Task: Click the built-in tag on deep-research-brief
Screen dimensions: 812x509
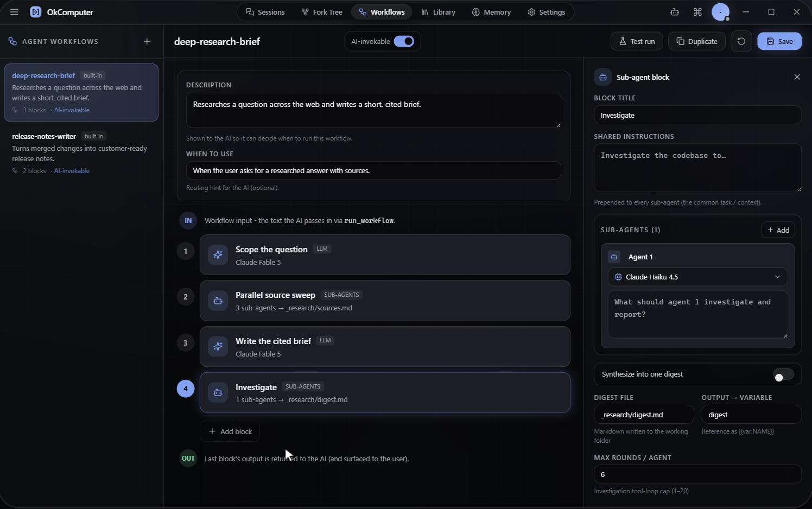Action: click(x=93, y=75)
